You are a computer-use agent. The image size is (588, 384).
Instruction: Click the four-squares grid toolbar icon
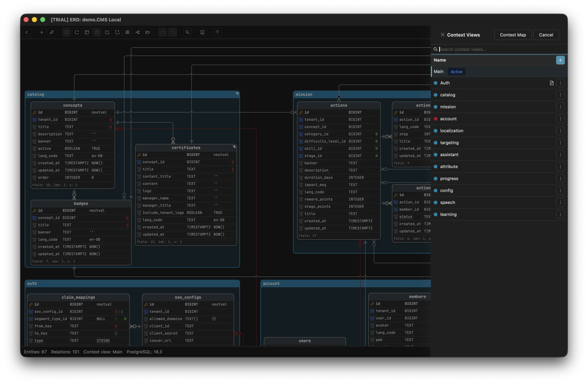pos(127,32)
